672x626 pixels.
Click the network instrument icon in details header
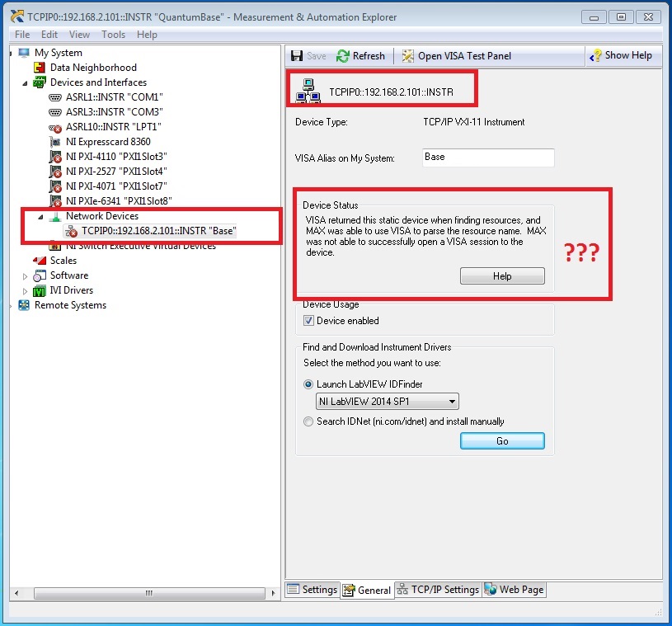pyautogui.click(x=308, y=91)
